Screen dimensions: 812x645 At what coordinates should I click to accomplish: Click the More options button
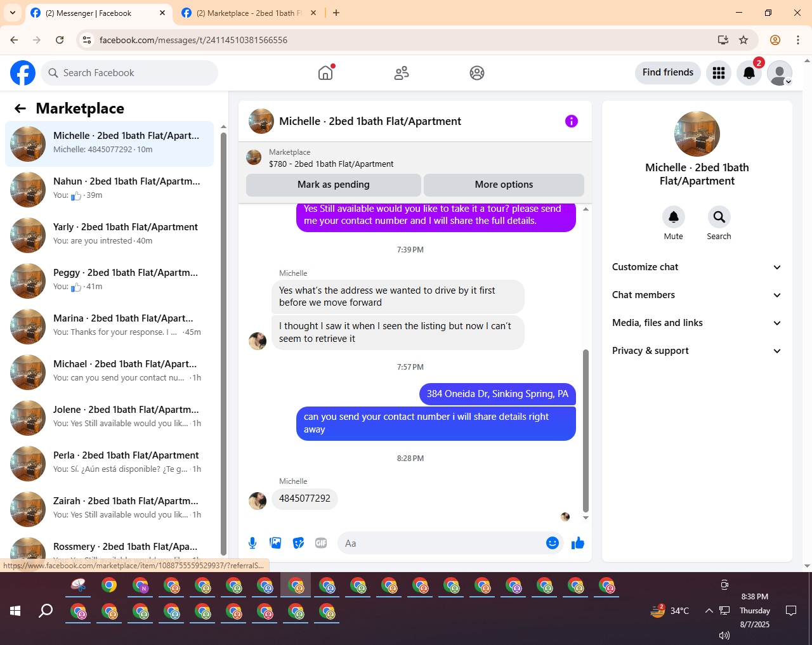(504, 185)
